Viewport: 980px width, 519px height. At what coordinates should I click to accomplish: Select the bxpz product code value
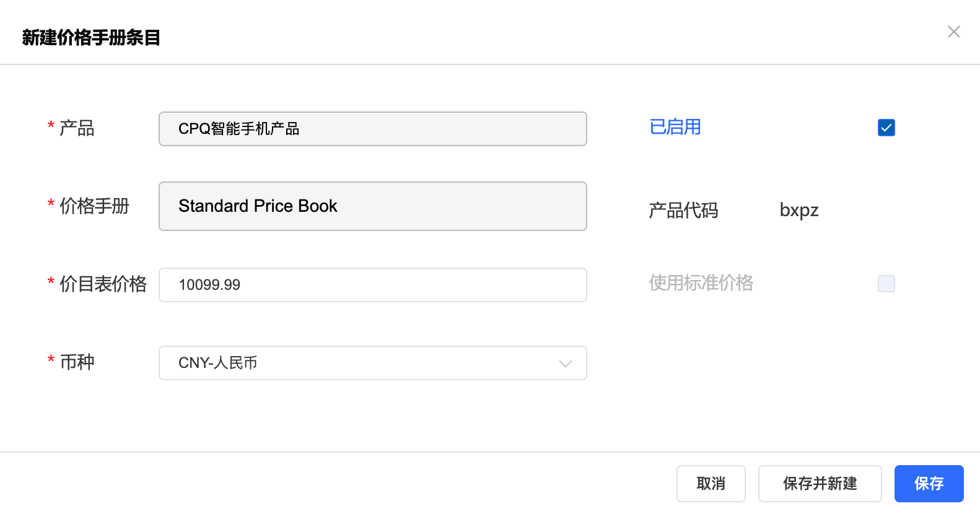tap(799, 211)
